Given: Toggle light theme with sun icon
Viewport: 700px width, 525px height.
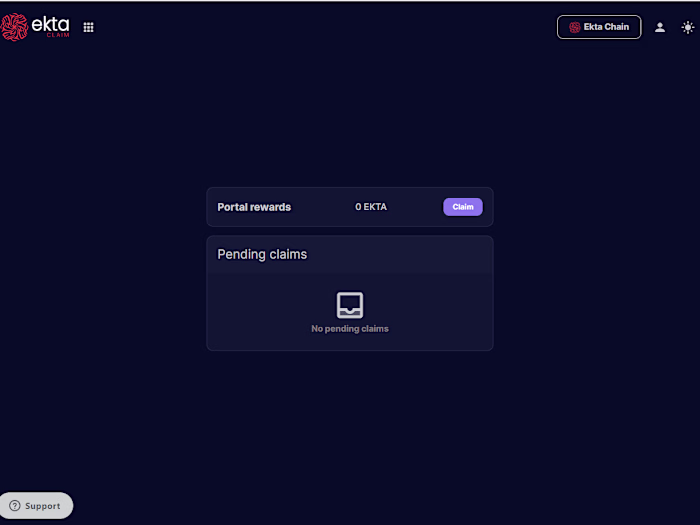Looking at the screenshot, I should tap(688, 27).
